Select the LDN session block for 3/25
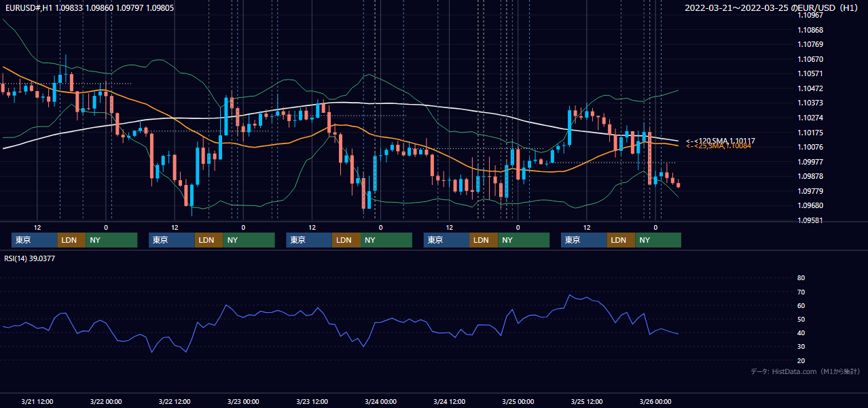 621,240
